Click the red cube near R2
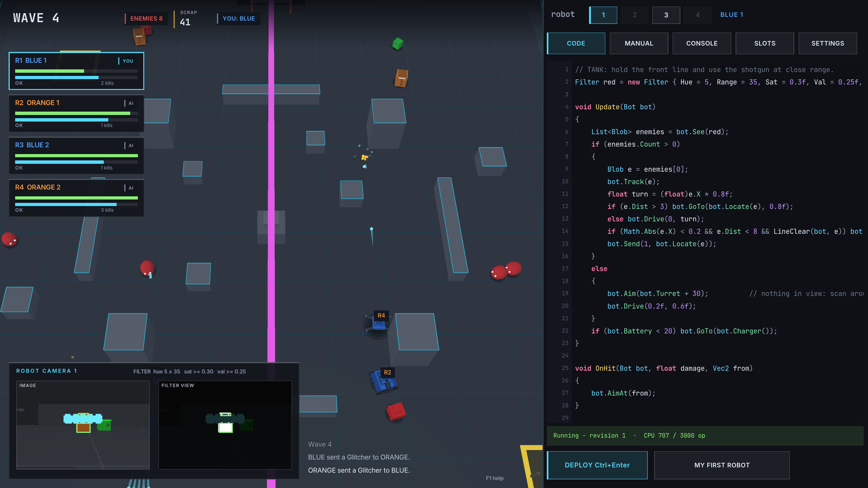 (396, 411)
